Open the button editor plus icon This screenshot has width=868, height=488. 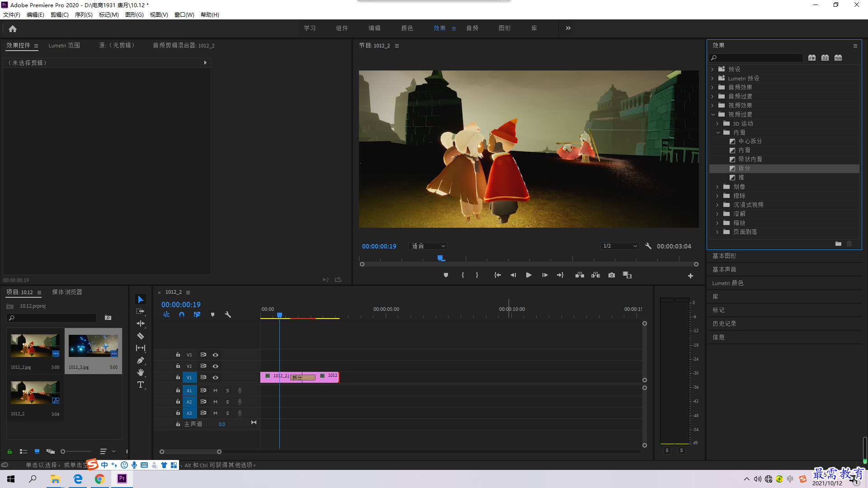[690, 276]
